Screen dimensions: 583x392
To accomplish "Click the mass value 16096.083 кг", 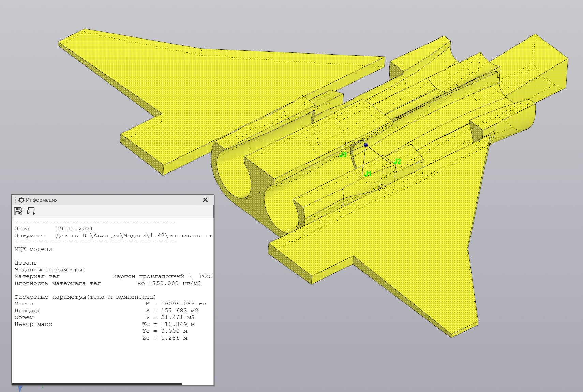I will [x=183, y=304].
